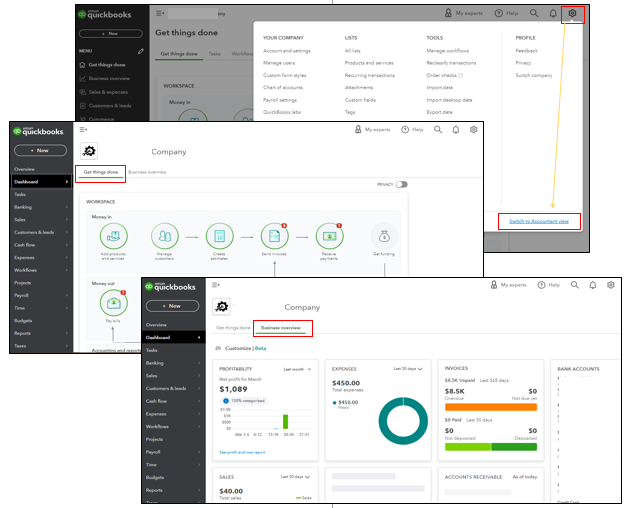Choose Chart of accounts in gear menu
636x508 pixels.
point(283,87)
